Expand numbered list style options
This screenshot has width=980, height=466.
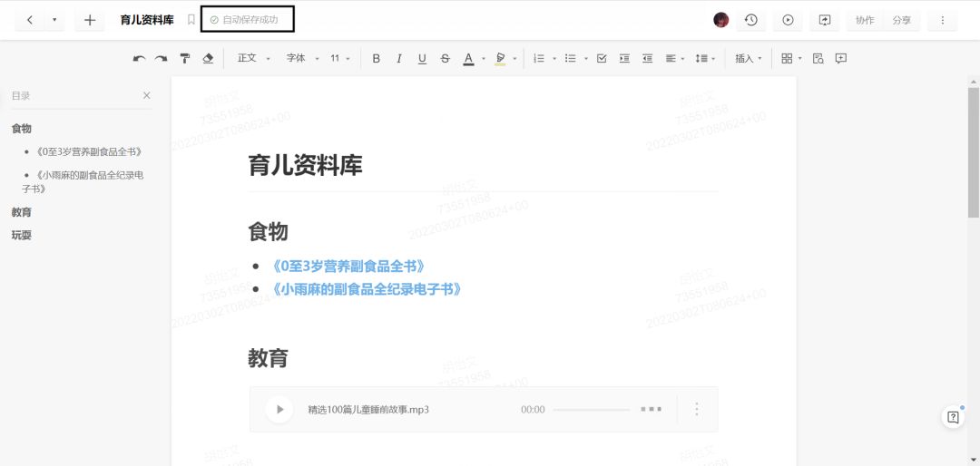554,59
